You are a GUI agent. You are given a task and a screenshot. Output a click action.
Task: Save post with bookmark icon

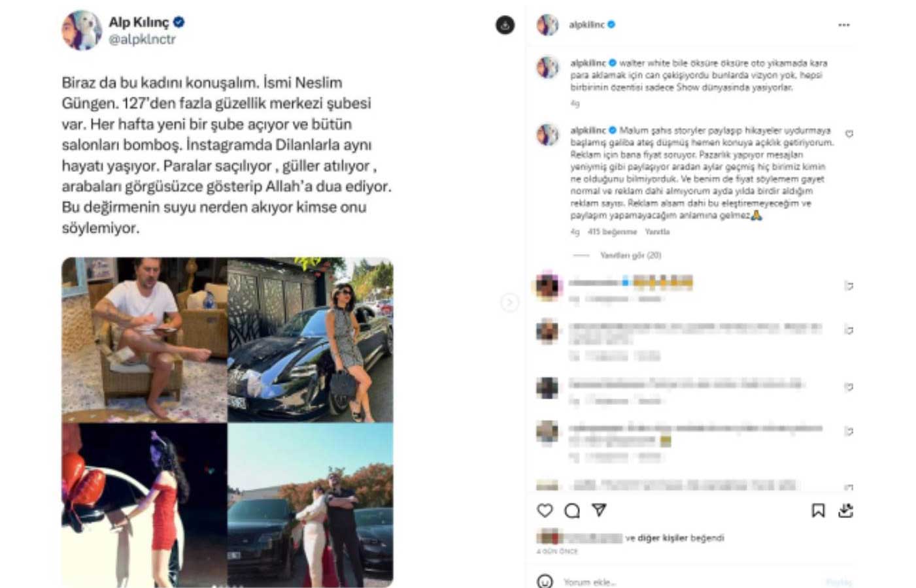coord(818,511)
